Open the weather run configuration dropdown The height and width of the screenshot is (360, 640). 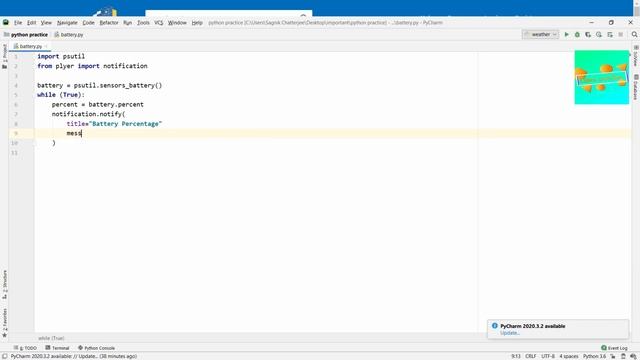click(x=540, y=35)
